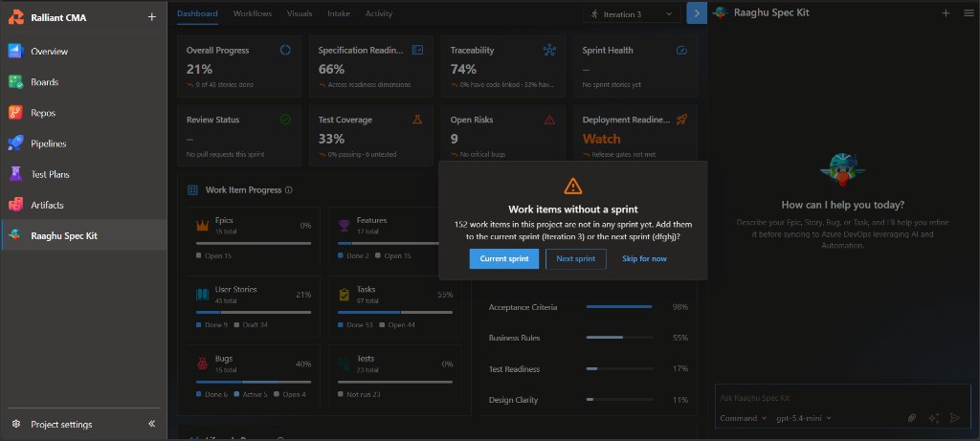Open Artifacts in the sidebar
980x441 pixels.
pos(84,205)
